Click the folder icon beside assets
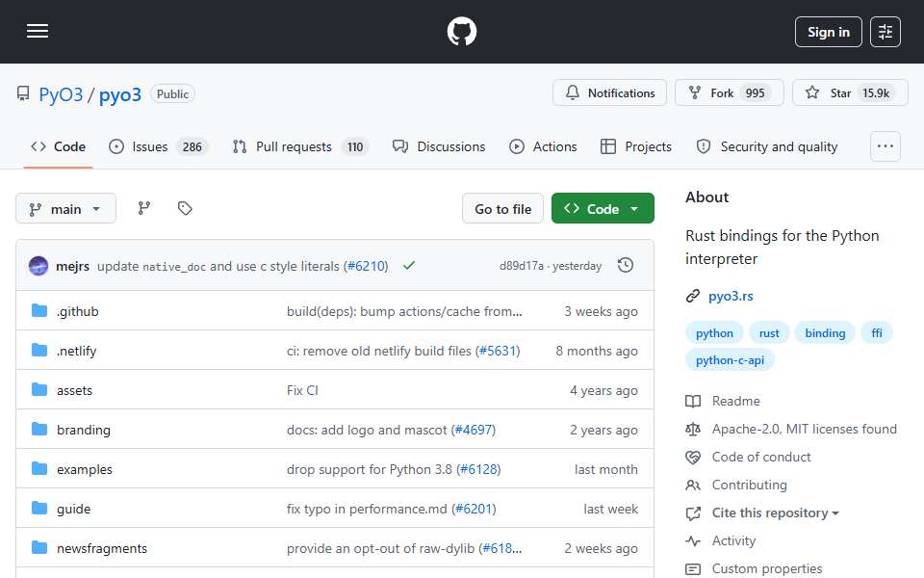Screen dimensions: 924x578 pos(39,390)
